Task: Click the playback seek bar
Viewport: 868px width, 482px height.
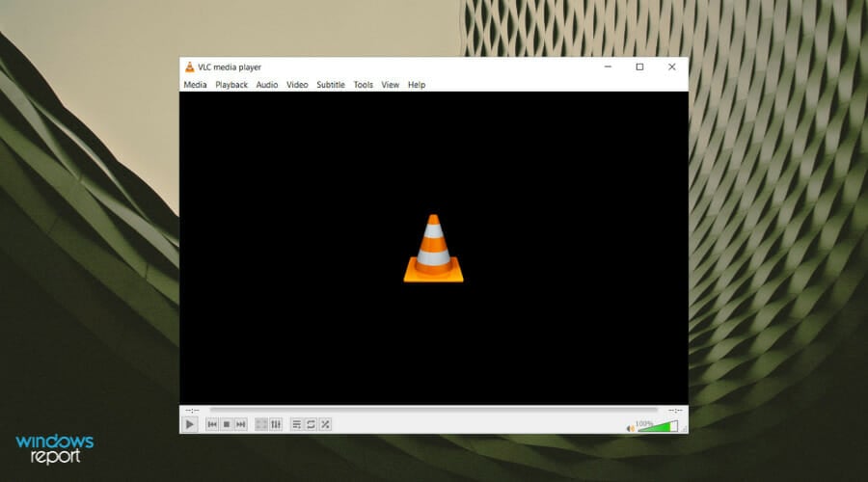Action: [433, 410]
